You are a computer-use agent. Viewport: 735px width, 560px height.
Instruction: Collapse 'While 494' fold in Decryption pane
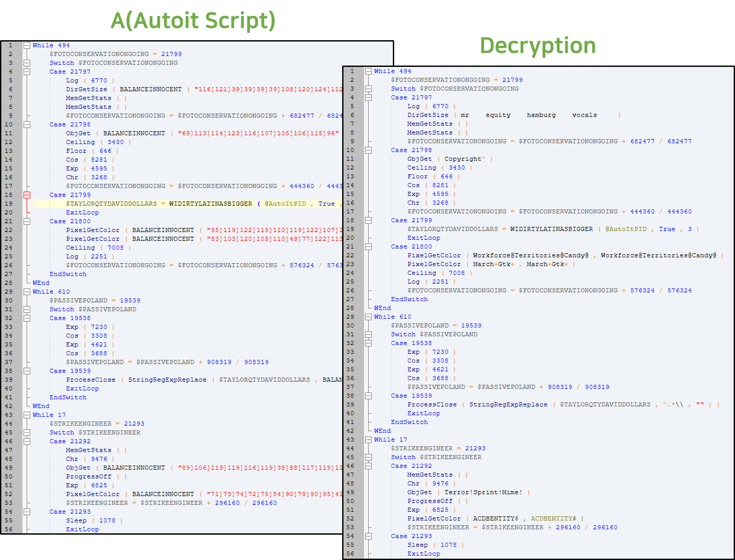[368, 71]
